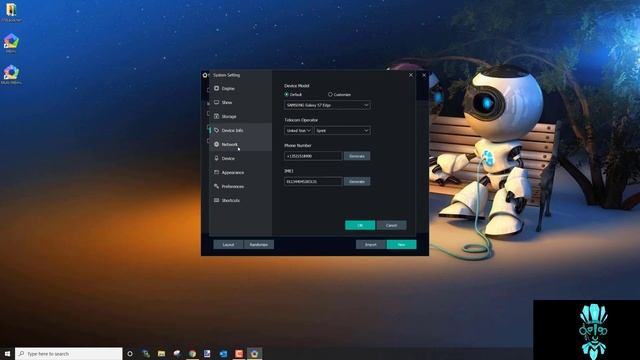Viewport: 640px width, 360px height.
Task: Switch to the active MEmu taskbar icon
Action: pyautogui.click(x=254, y=353)
